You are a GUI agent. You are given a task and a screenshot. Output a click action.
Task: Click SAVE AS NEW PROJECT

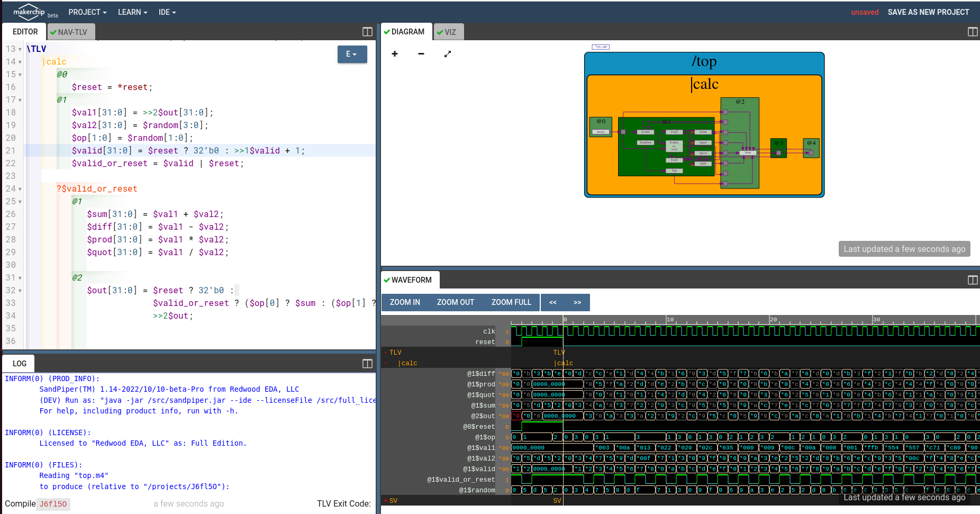coord(928,12)
